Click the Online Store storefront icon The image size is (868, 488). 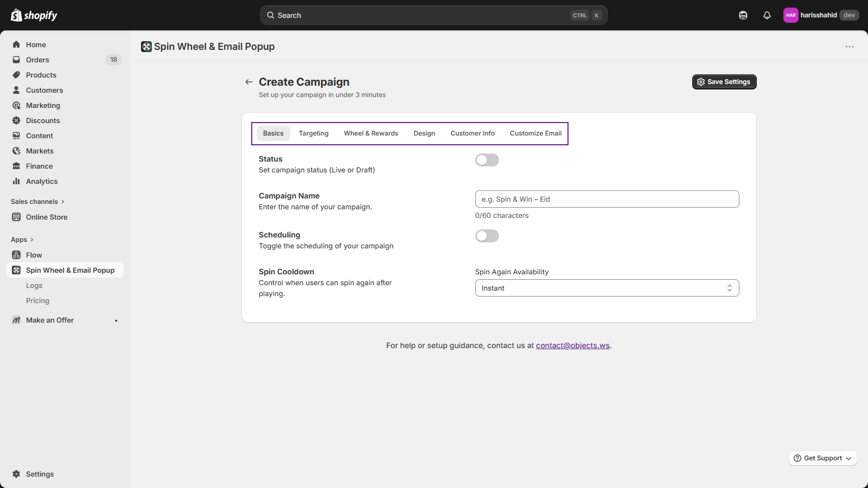(16, 217)
